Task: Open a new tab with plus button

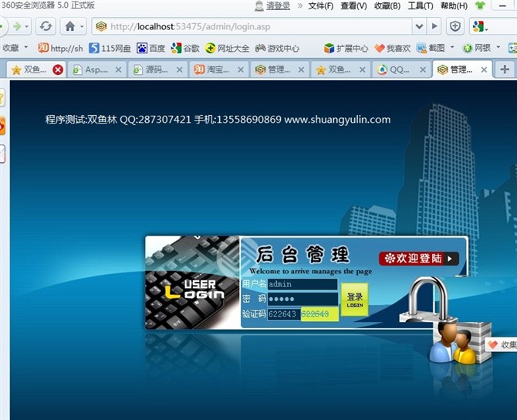Action: click(x=504, y=69)
